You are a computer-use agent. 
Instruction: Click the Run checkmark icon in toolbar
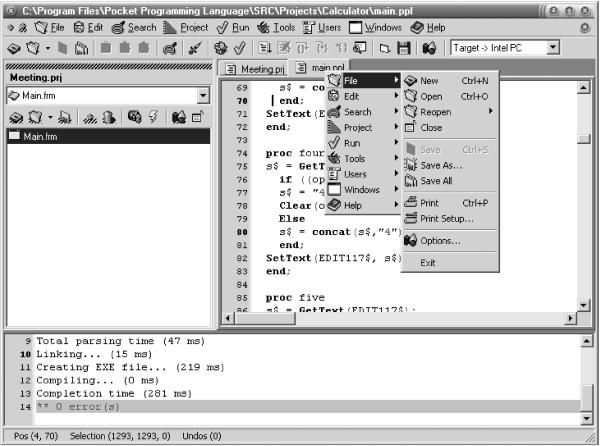coord(240,47)
